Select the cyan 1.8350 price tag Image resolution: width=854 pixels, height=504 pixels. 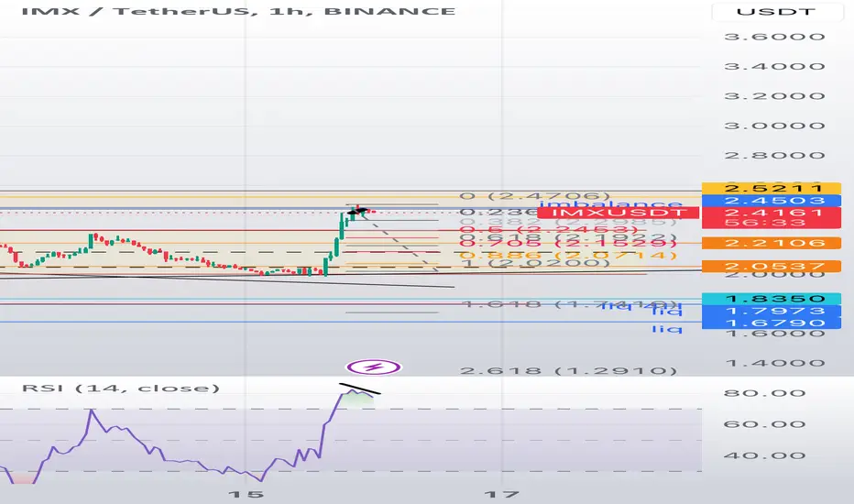click(x=772, y=299)
